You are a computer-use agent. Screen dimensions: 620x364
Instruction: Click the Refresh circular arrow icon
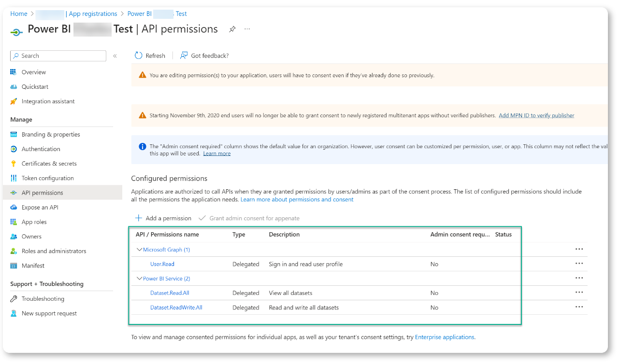[139, 56]
